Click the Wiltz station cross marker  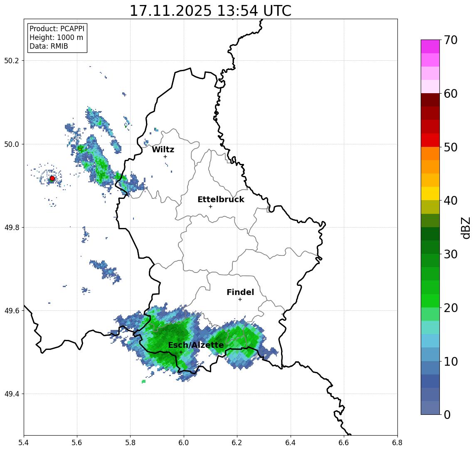165,156
